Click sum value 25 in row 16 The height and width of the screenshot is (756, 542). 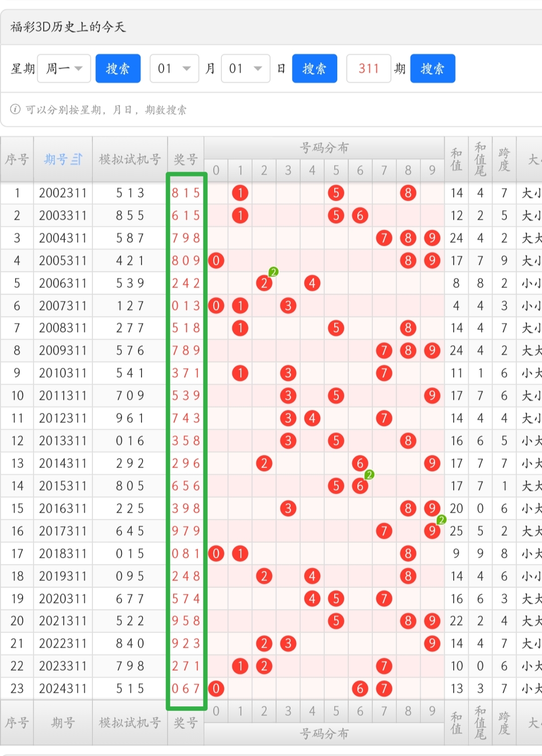tap(456, 531)
